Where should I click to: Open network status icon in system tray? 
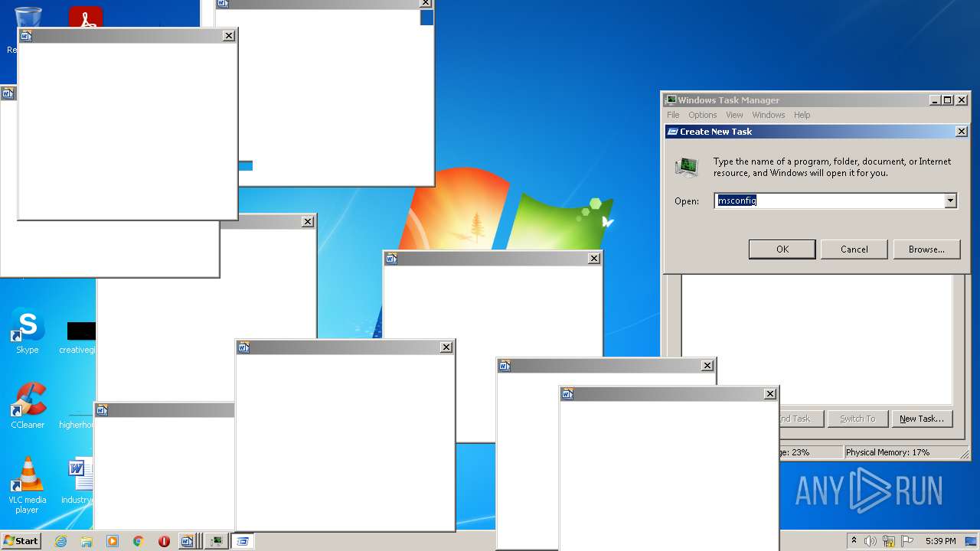click(889, 541)
